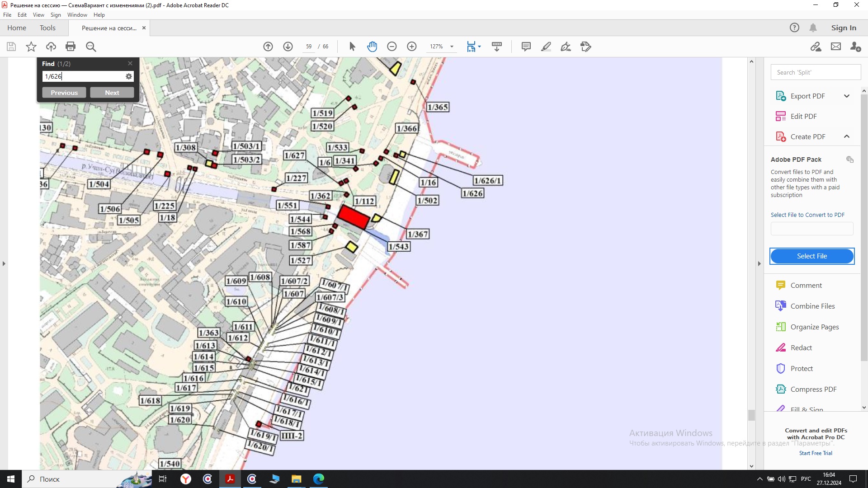This screenshot has width=868, height=488.
Task: Open the View menu
Action: [x=38, y=15]
